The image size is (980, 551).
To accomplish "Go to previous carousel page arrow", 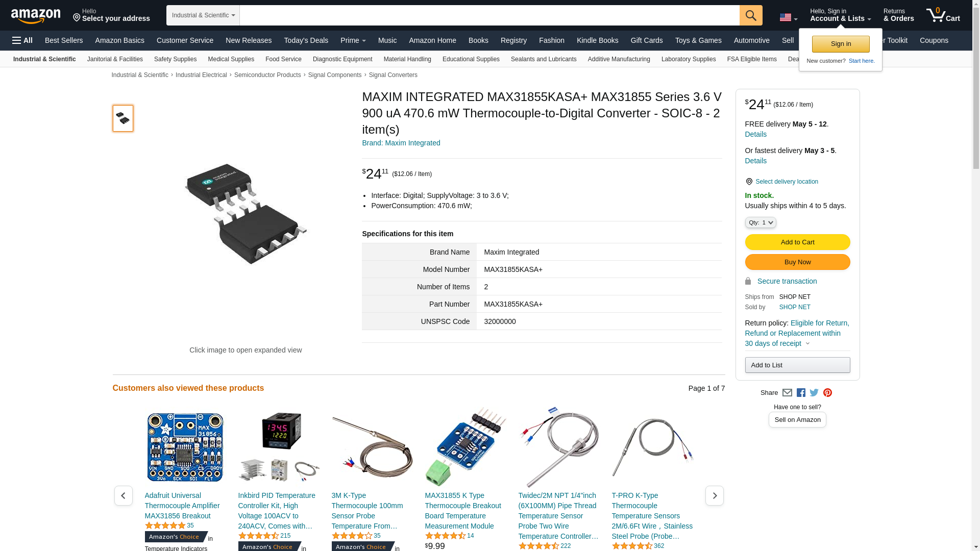I will point(124,495).
